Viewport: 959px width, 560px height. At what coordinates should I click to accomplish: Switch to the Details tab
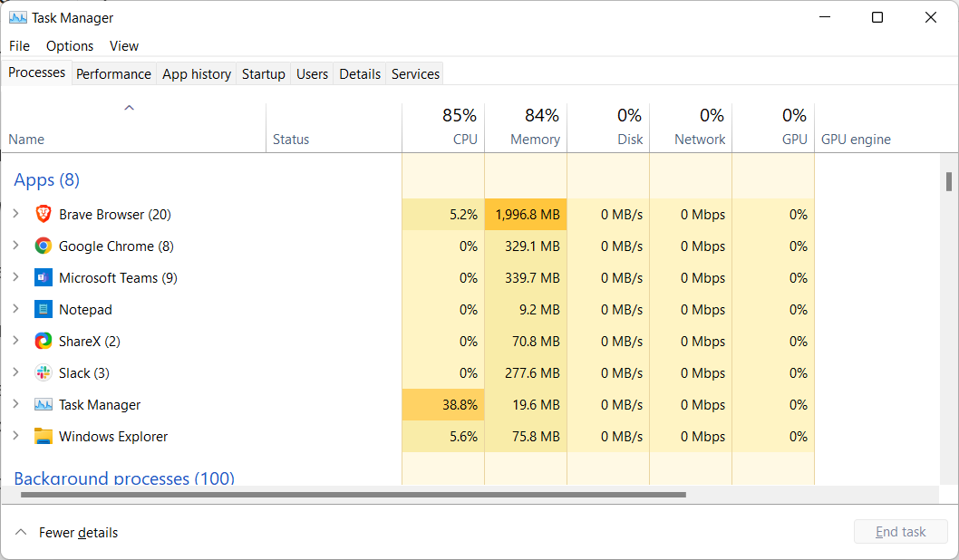pos(360,74)
